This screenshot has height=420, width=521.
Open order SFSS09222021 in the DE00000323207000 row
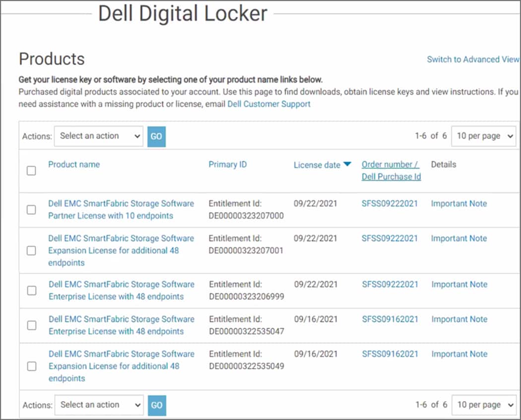[x=390, y=204]
